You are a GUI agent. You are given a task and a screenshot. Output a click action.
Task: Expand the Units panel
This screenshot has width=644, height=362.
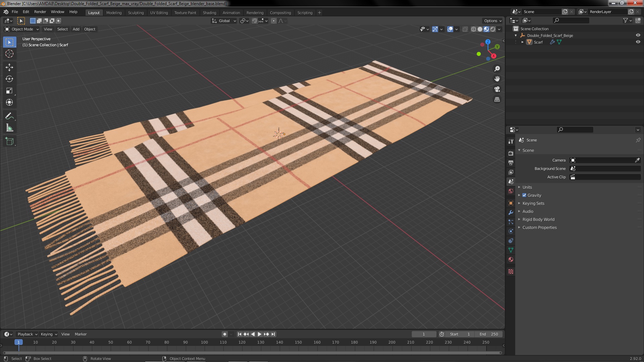(x=527, y=187)
